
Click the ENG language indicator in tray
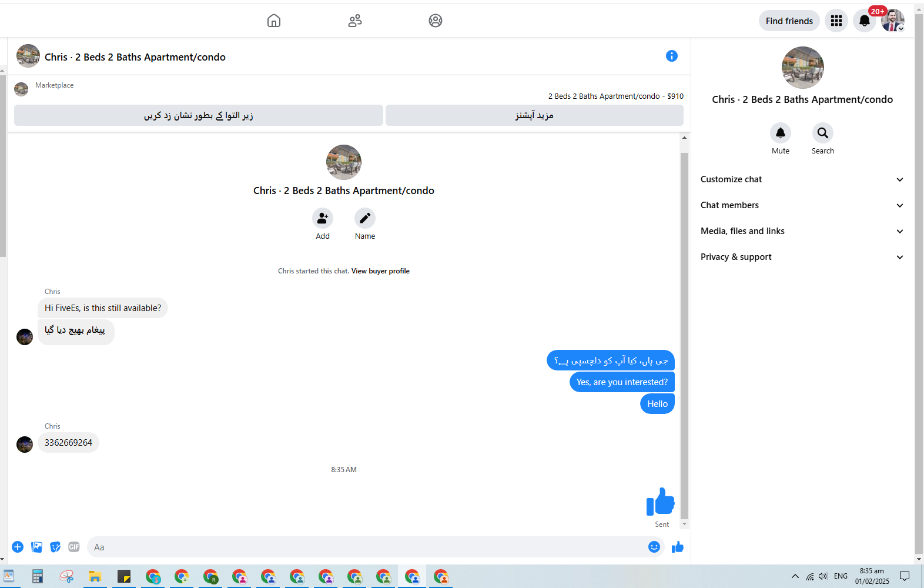coord(841,576)
